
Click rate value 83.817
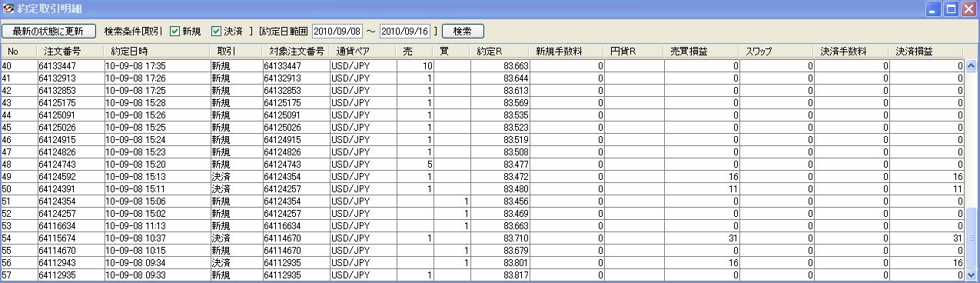coord(516,275)
